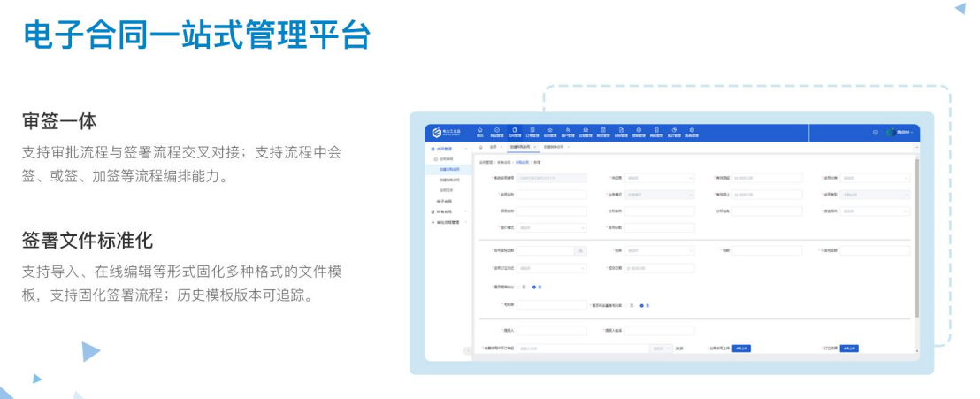The height and width of the screenshot is (399, 980).
Task: Click the upload button next to 订立依据
Action: (849, 349)
